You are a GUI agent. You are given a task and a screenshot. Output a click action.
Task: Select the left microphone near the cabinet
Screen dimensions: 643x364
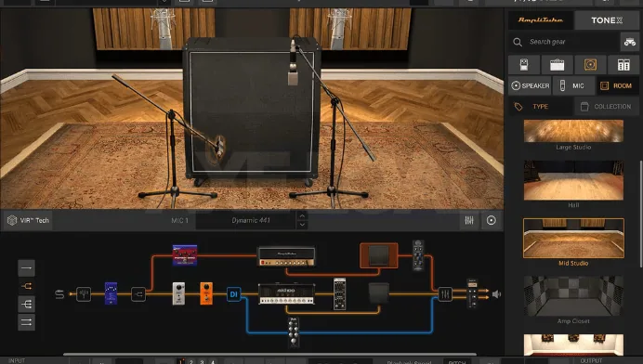click(219, 148)
